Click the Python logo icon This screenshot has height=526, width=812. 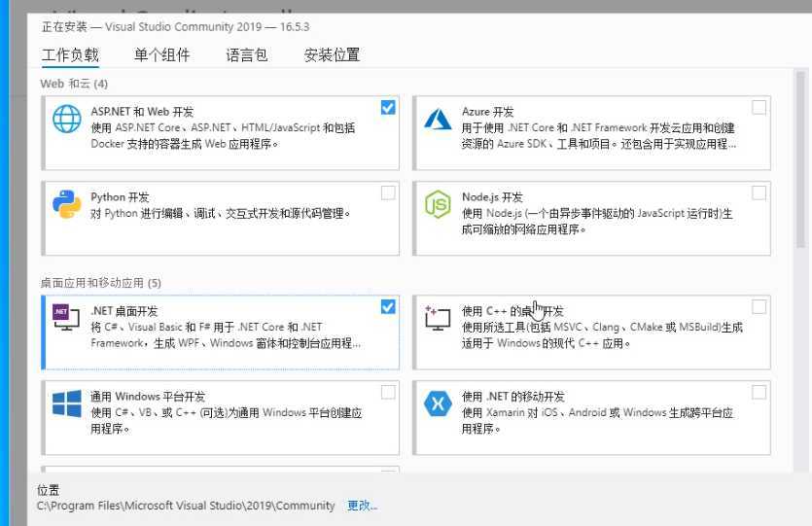(x=67, y=204)
